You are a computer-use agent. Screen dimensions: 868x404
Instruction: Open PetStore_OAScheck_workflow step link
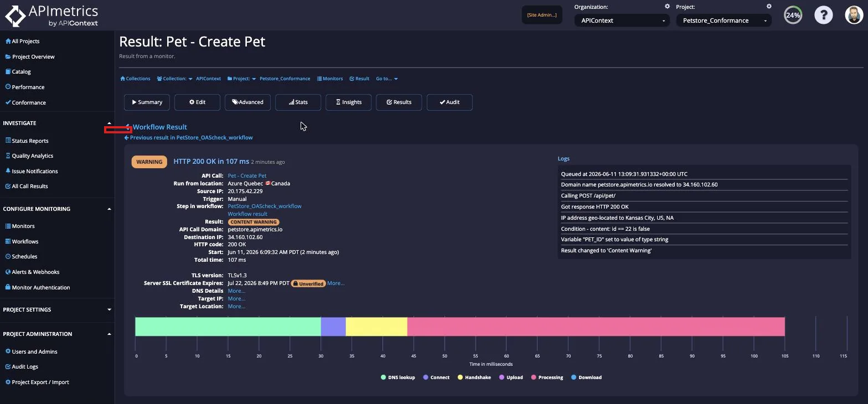tap(265, 206)
